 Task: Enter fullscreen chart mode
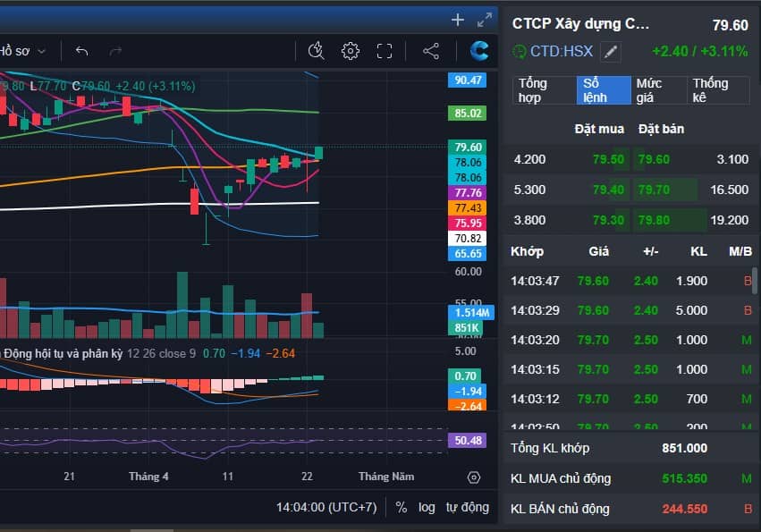(x=385, y=51)
